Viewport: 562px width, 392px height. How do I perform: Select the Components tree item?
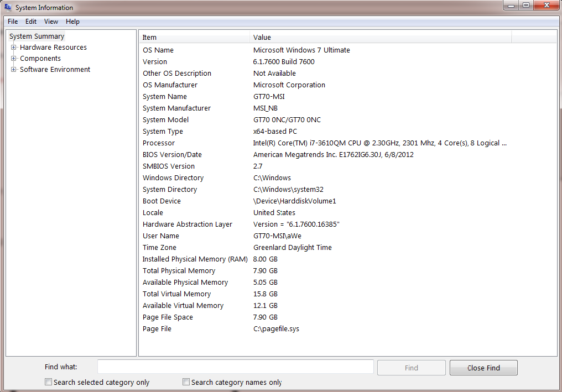click(40, 59)
